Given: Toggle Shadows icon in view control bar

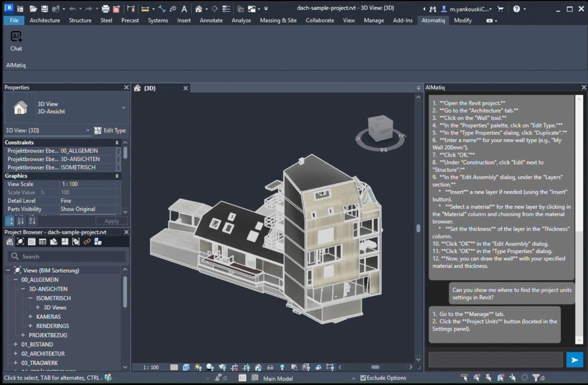Looking at the screenshot, I should [210, 367].
